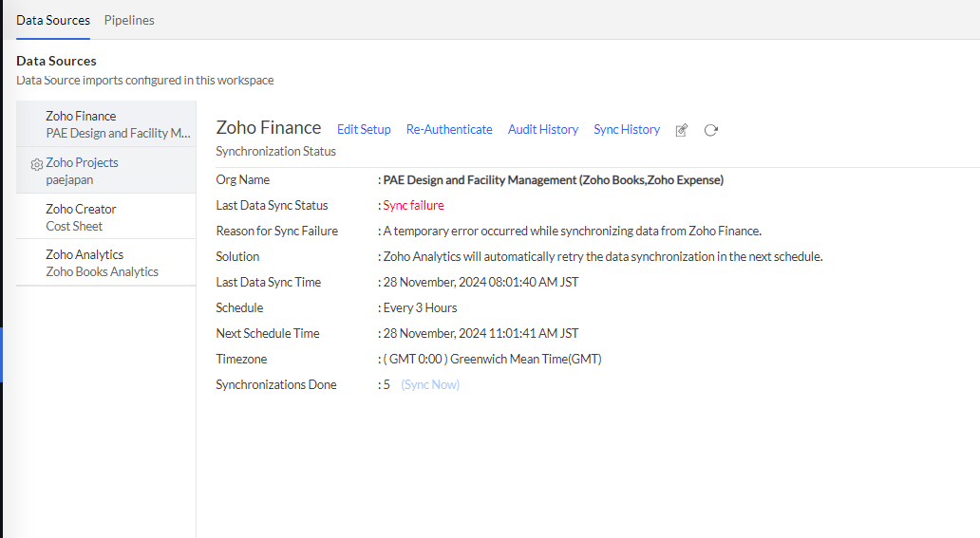Click the Org Name value PAE Design and Facility Management

point(553,180)
